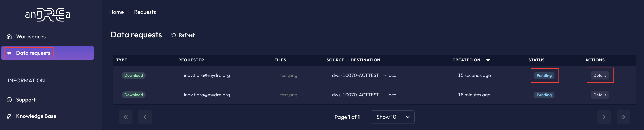644x130 pixels.
Task: Click dws-10070-ACTTEST in 18 minutes ago row
Action: [355, 95]
